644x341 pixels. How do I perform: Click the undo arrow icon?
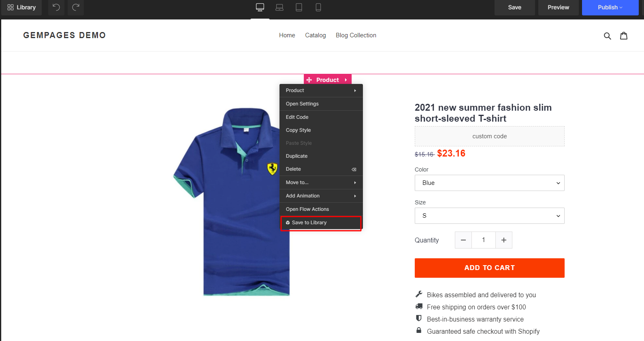[x=56, y=7]
